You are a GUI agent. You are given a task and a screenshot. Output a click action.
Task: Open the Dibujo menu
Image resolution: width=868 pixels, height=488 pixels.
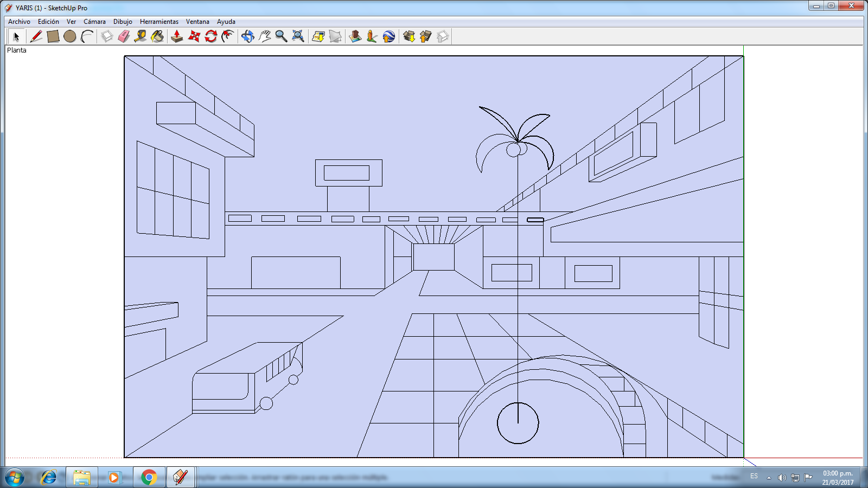click(123, 22)
